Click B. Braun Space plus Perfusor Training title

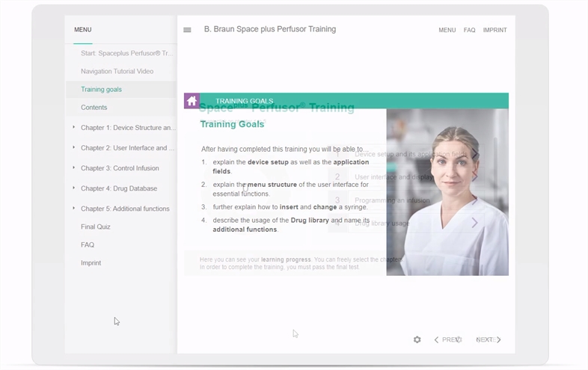click(270, 29)
